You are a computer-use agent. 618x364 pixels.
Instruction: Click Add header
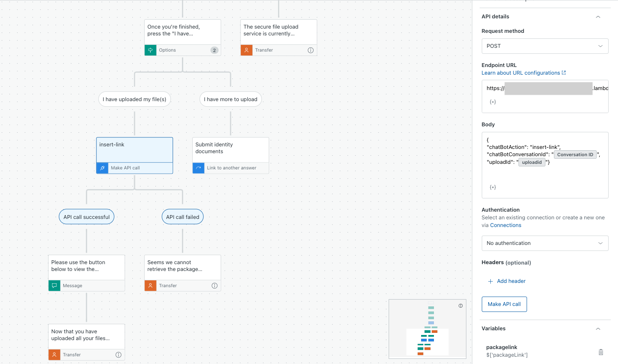pos(507,281)
